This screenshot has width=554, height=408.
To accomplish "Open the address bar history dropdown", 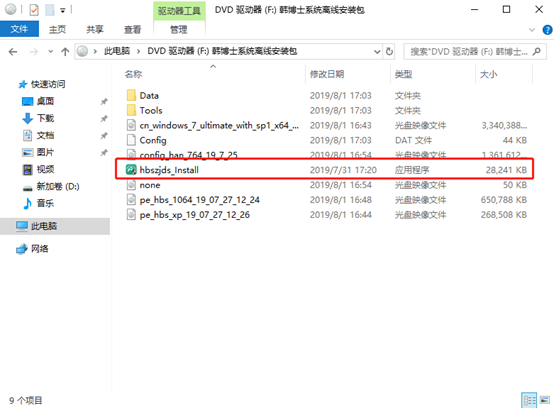I will pos(377,52).
